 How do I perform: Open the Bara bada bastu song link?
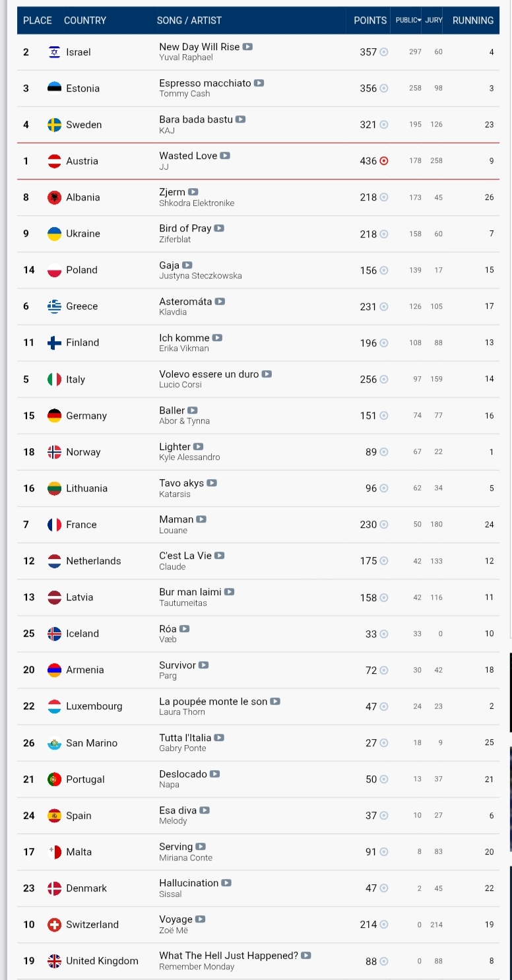[x=196, y=119]
